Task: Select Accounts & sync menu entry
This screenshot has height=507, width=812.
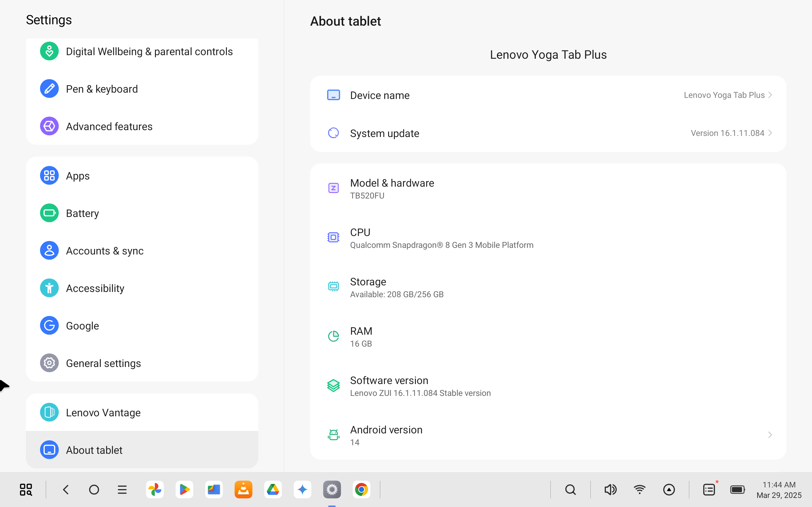Action: tap(142, 251)
